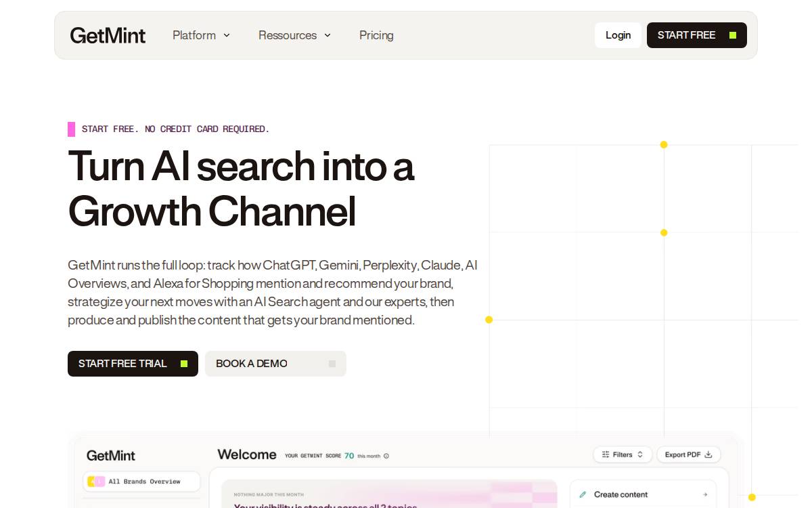Click the info icon next to this month
The image size is (812, 508).
pos(386,456)
